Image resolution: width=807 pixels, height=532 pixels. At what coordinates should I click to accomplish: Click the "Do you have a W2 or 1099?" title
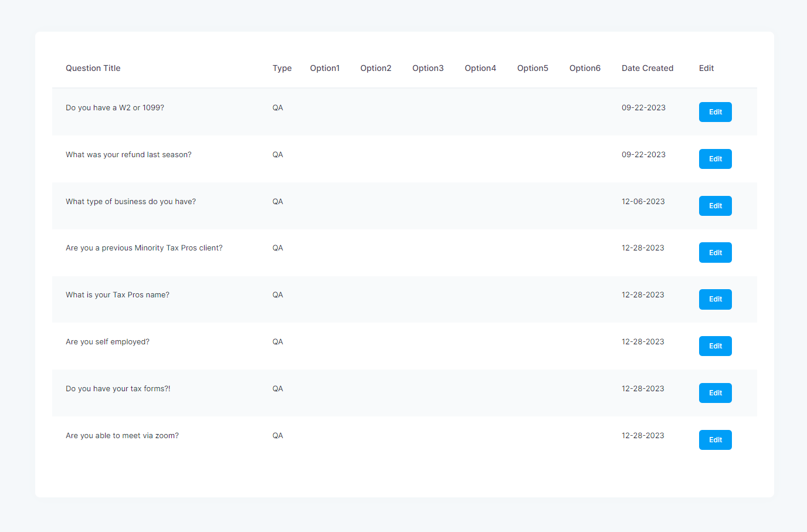click(115, 108)
